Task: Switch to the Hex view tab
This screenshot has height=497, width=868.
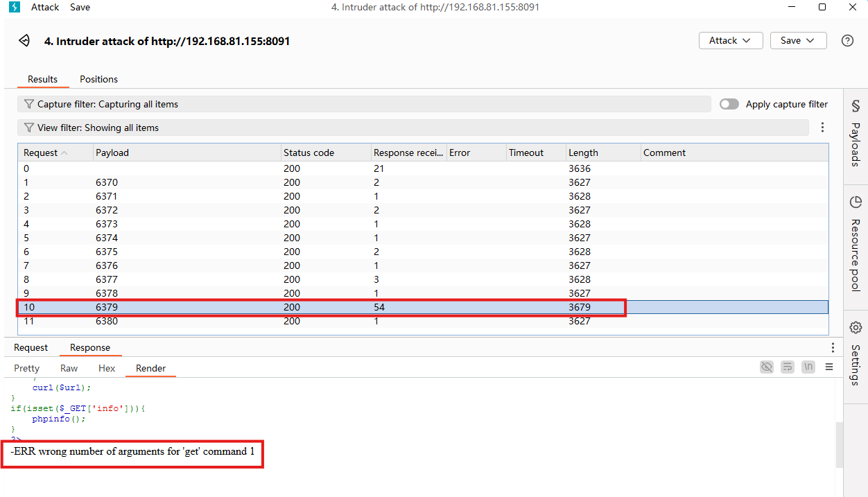Action: click(107, 368)
